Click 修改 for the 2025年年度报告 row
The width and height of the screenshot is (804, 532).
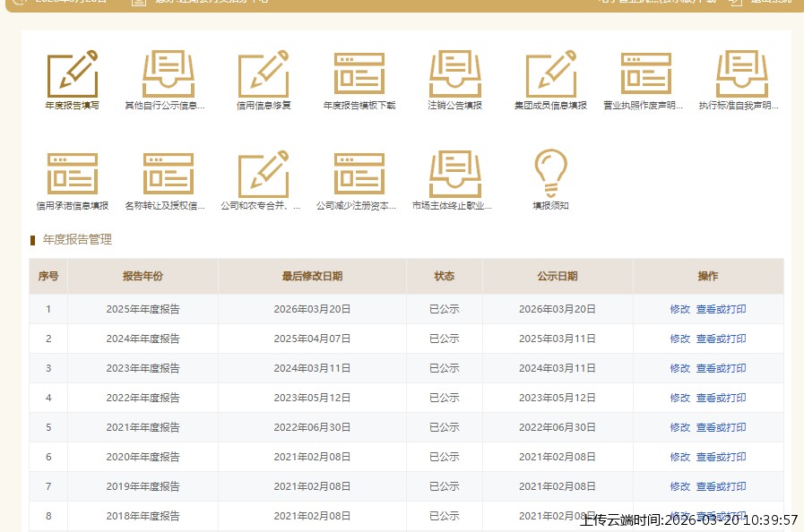680,309
